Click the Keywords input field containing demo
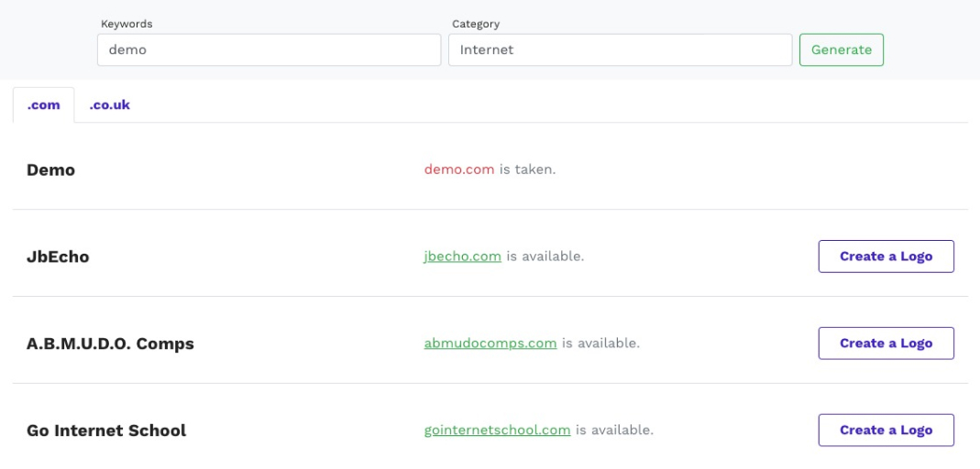The image size is (980, 469). (269, 50)
